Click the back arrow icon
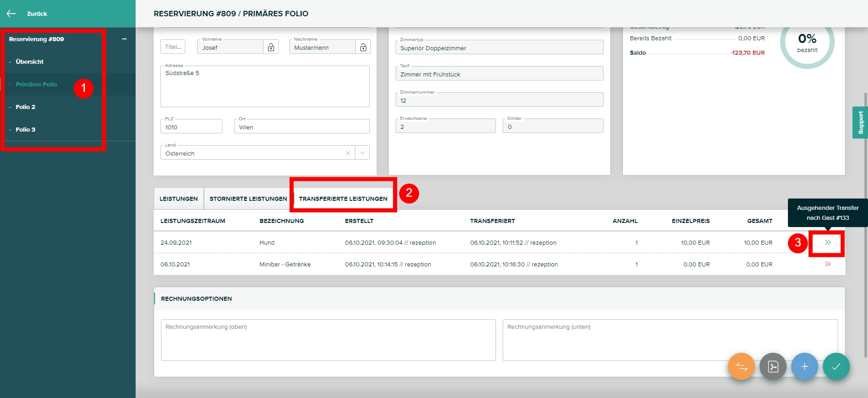 pyautogui.click(x=11, y=14)
